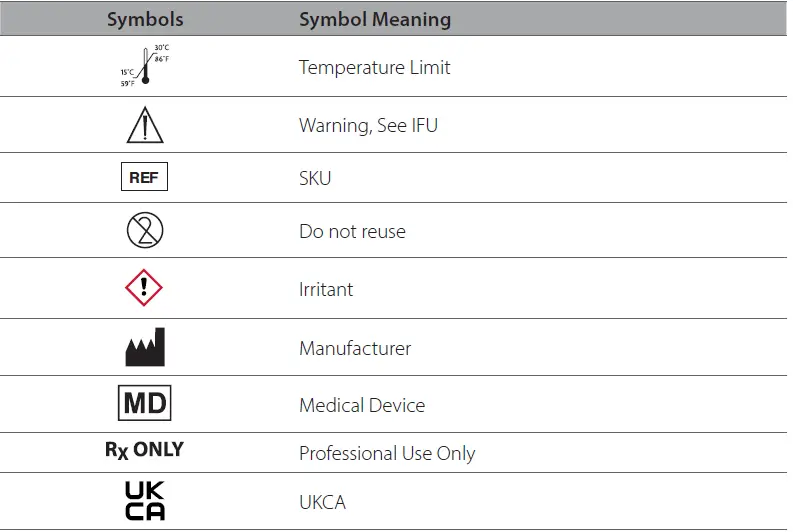The image size is (793, 532).
Task: Select the Manufacturer meaning text
Action: pyautogui.click(x=355, y=349)
